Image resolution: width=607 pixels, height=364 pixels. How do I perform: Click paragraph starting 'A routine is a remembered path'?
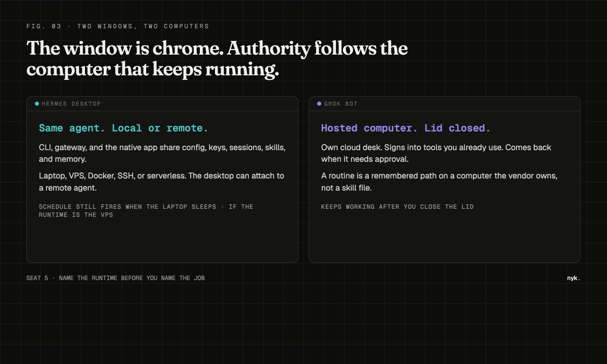click(x=439, y=182)
